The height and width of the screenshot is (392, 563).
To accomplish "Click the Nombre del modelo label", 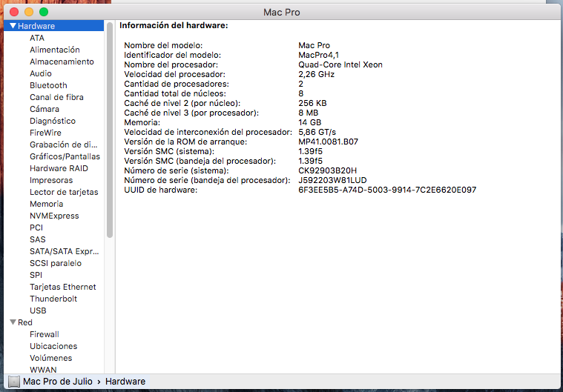I will pyautogui.click(x=163, y=45).
